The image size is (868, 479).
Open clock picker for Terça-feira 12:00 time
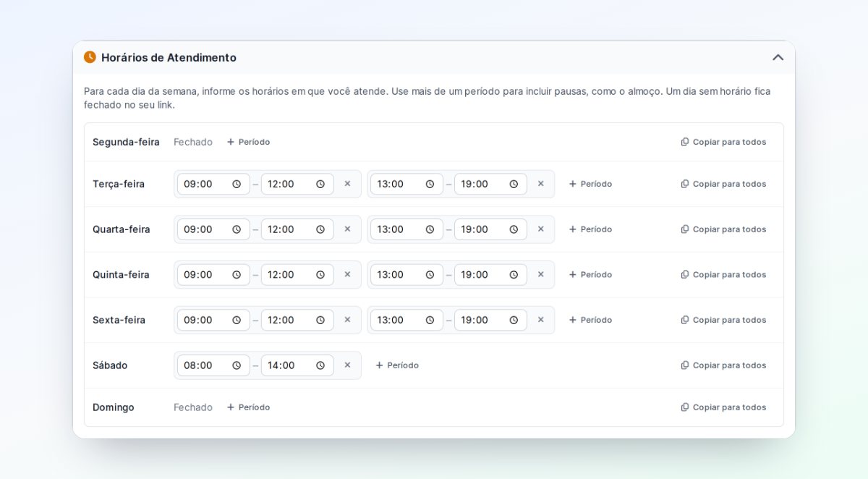tap(320, 184)
